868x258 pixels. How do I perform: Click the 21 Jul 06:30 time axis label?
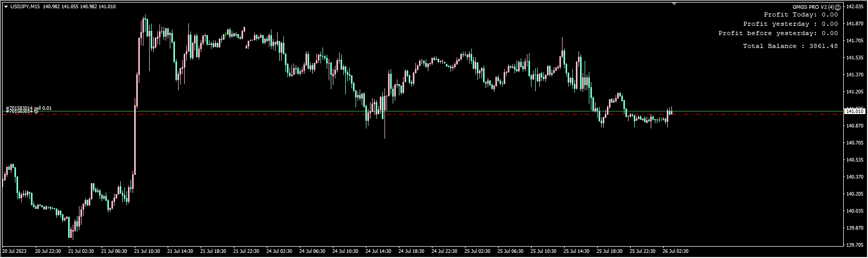[114, 251]
